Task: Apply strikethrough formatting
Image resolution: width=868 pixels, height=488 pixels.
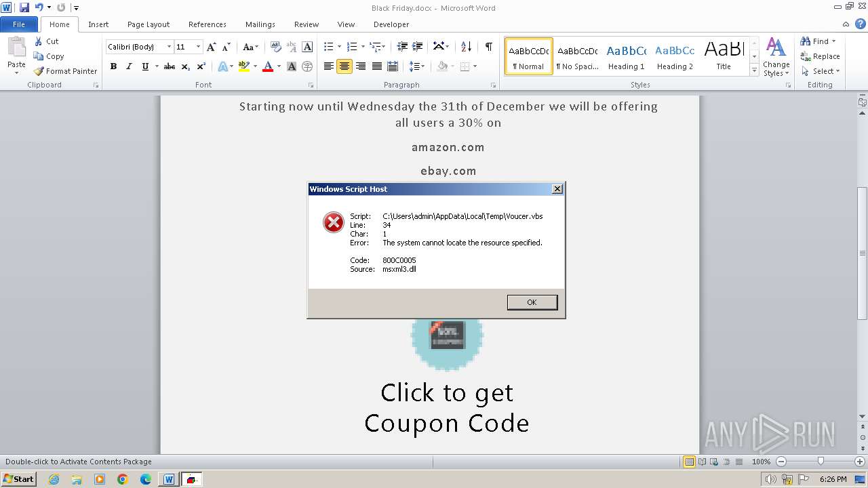Action: [170, 66]
